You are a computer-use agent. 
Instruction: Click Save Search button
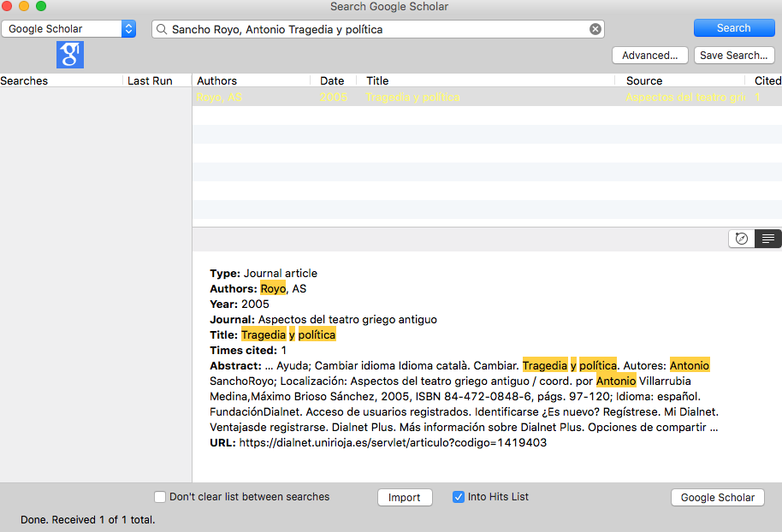[733, 56]
